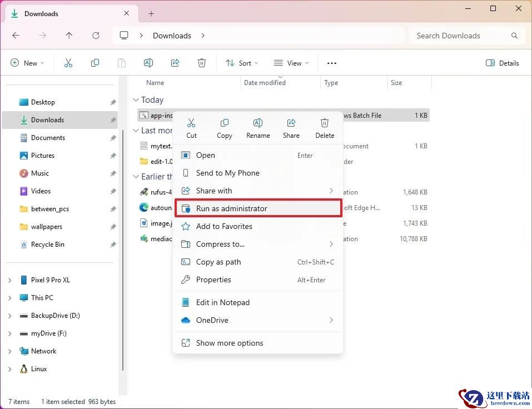Select Run as administrator

(258, 208)
